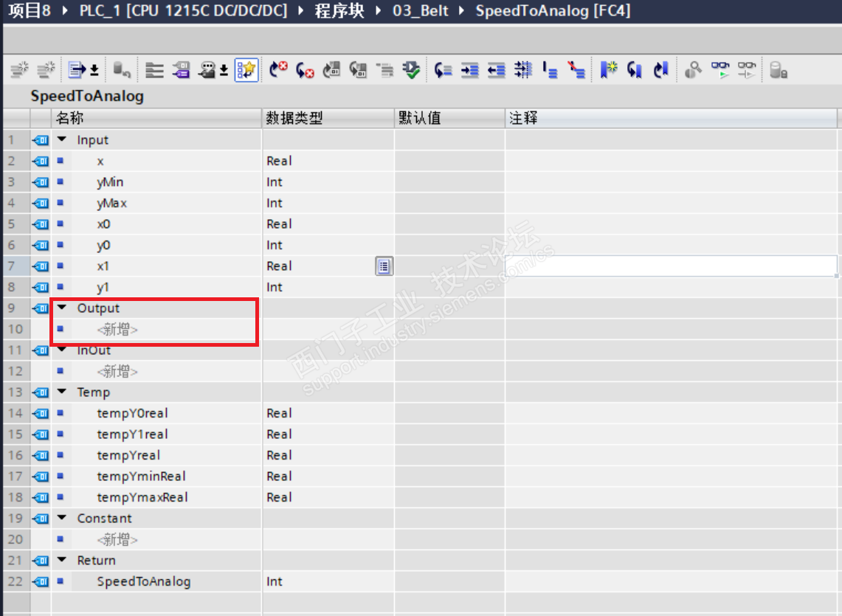
Task: Click the add row toolbar icon
Action: coord(46,70)
